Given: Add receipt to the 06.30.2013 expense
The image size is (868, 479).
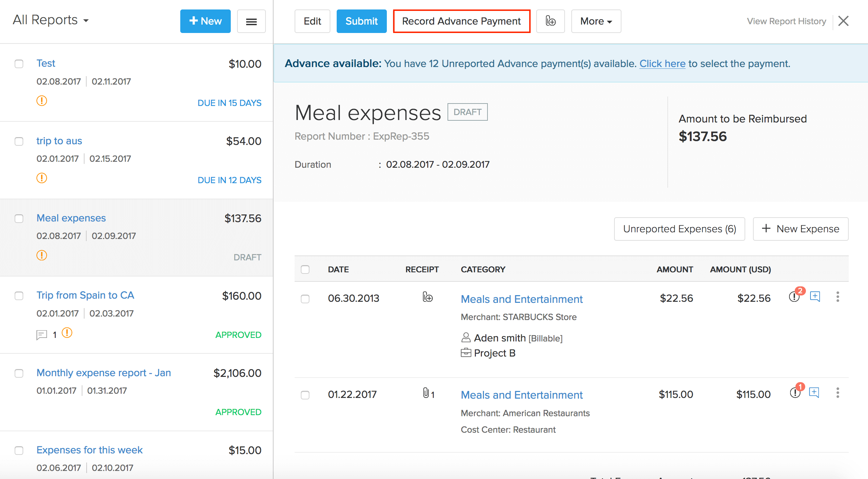Looking at the screenshot, I should point(427,297).
